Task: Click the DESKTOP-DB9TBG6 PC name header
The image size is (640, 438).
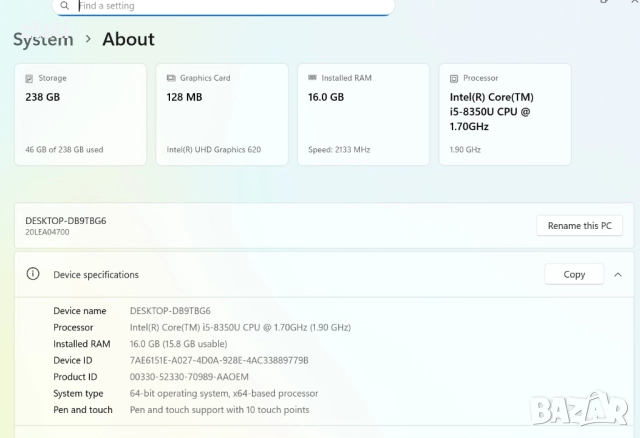Action: [65, 220]
